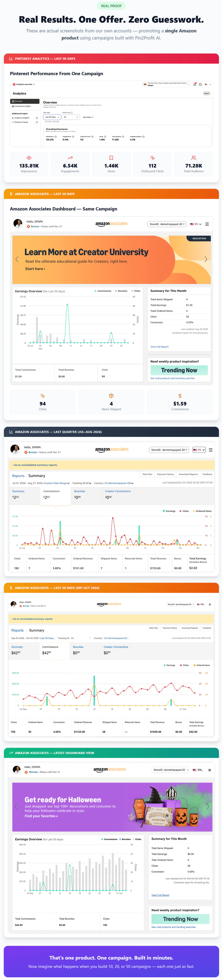Viewport: 222px width, 980px height.
Task: Toggle Commissions legend in Halloween dashboard chart
Action: [109, 839]
